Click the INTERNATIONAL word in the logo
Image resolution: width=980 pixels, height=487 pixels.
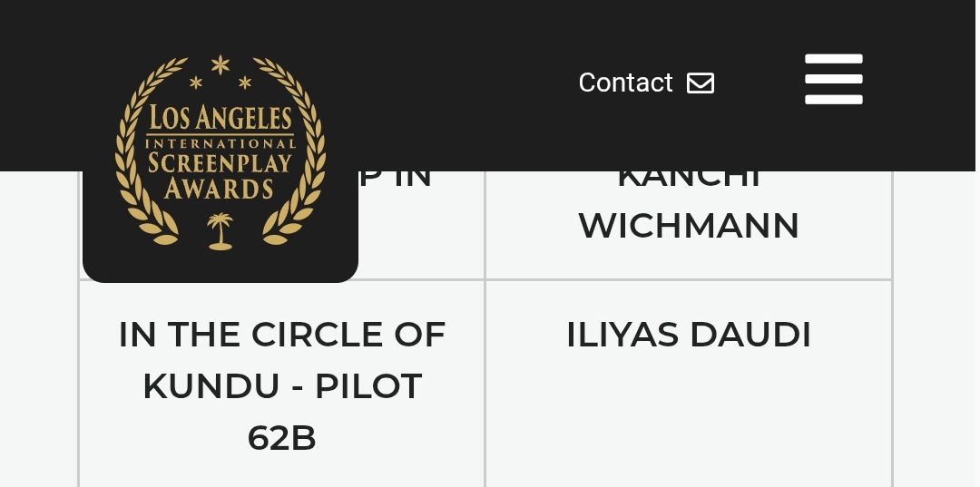220,144
